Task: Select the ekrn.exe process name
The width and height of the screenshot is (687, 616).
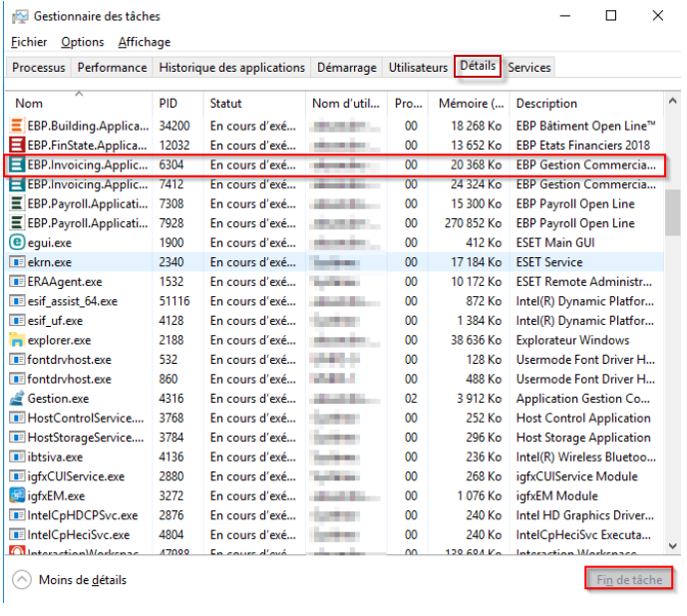Action: (x=50, y=262)
